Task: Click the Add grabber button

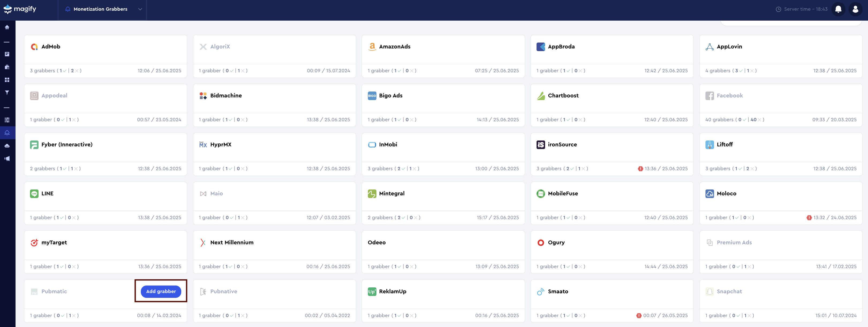Action: pyautogui.click(x=161, y=291)
